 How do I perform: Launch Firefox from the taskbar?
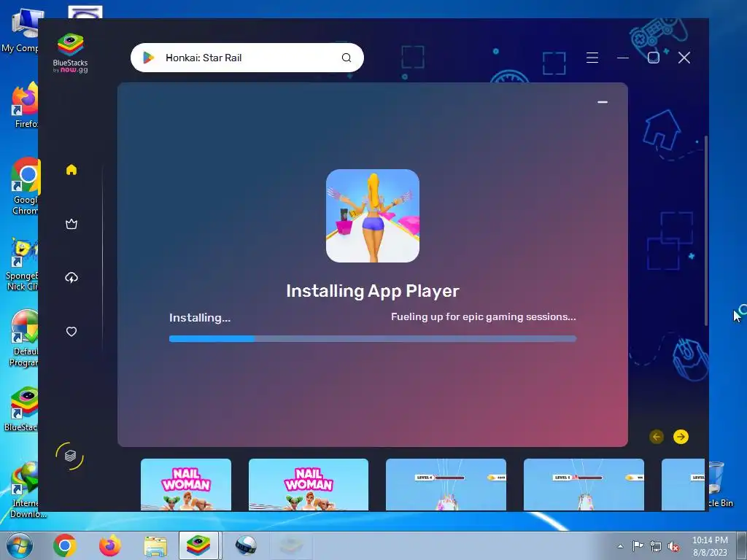click(x=110, y=545)
